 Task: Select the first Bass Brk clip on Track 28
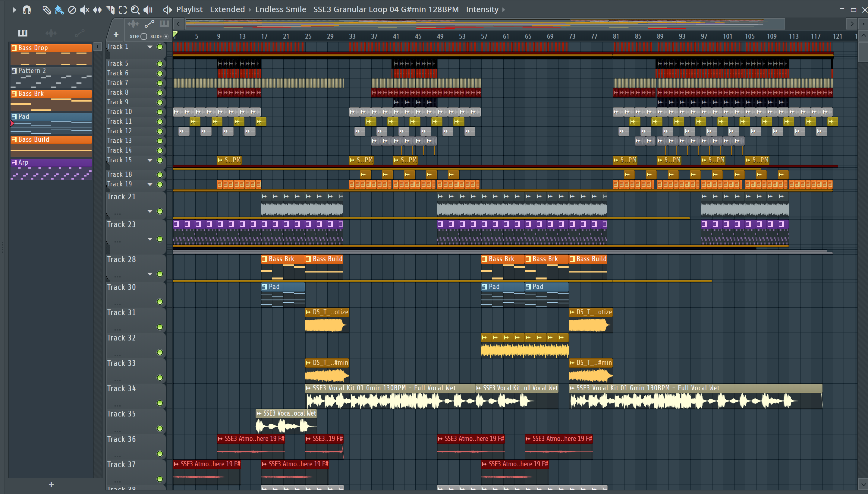(283, 267)
